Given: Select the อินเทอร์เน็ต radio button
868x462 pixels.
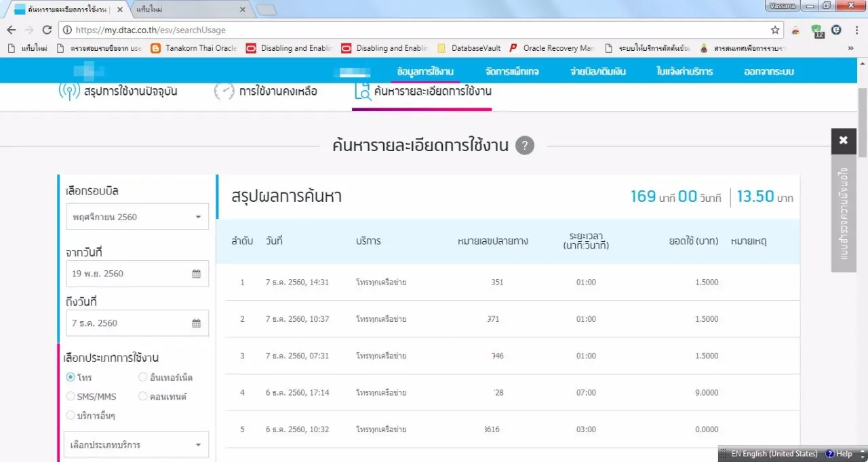Looking at the screenshot, I should 142,377.
